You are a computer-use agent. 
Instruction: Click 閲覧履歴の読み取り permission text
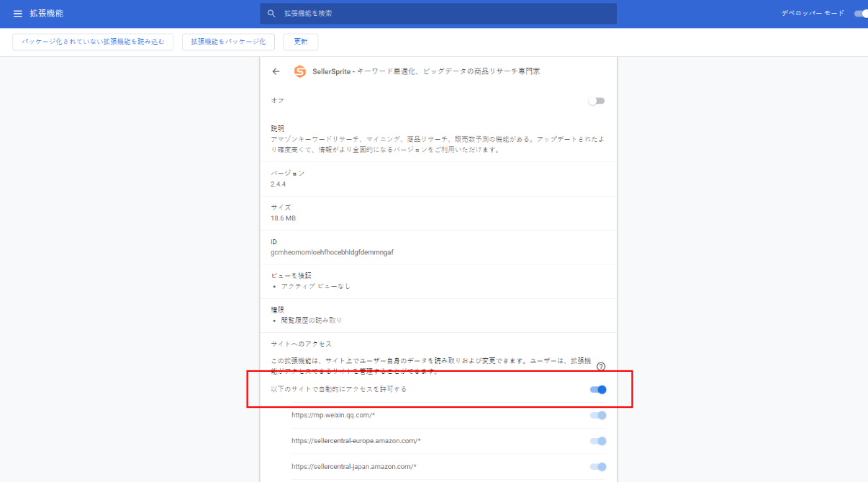(311, 320)
